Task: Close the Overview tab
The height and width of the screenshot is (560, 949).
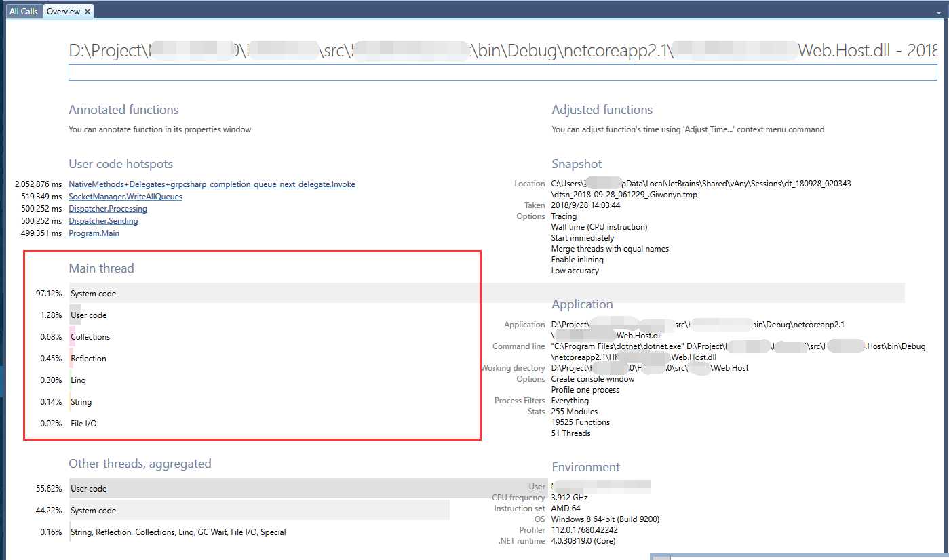Action: (x=88, y=12)
